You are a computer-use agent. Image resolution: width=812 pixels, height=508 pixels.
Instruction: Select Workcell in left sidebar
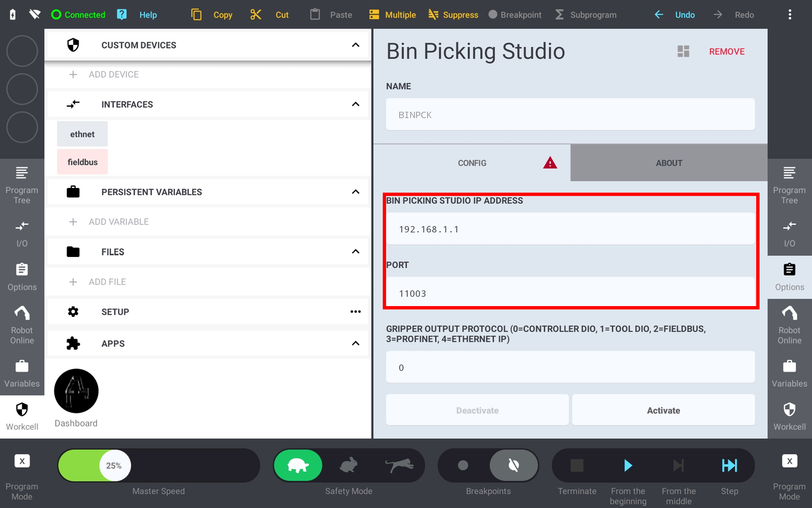click(22, 416)
